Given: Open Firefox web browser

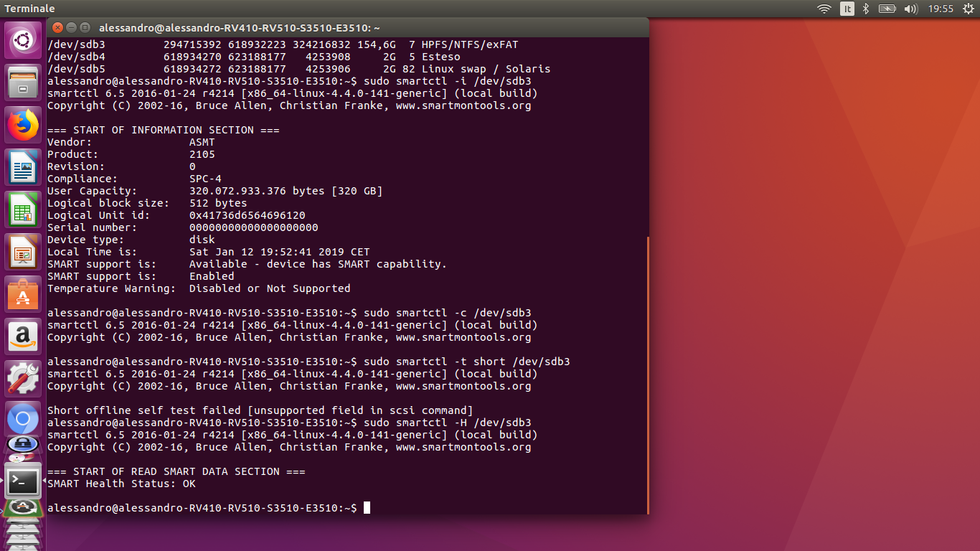Looking at the screenshot, I should click(23, 125).
